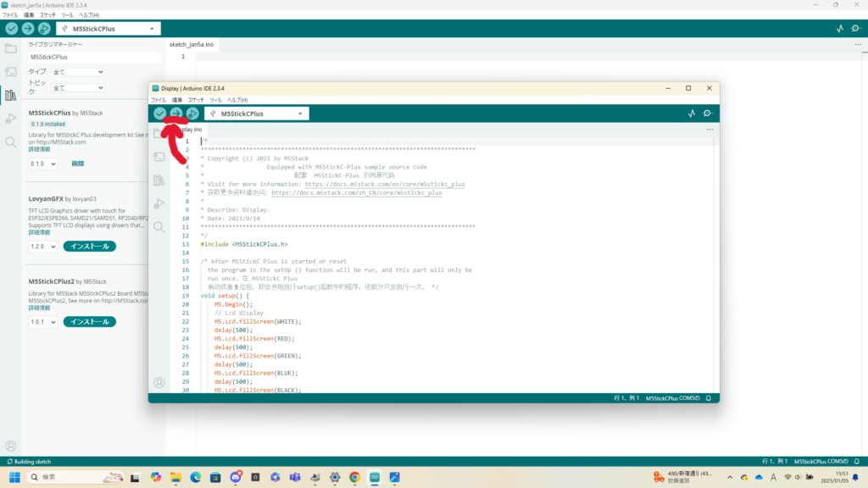
Task: Click 削除 to remove M5StickCPlus library
Action: [78, 164]
